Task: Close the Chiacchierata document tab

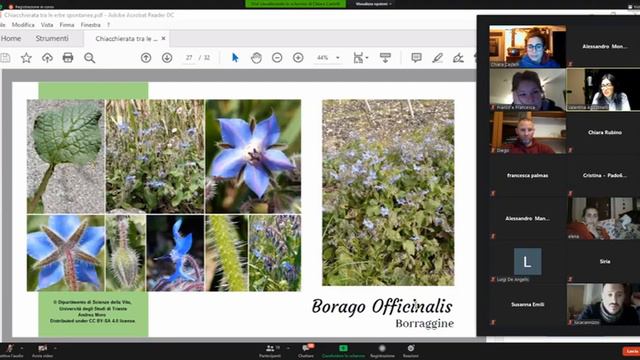Action: tap(164, 38)
